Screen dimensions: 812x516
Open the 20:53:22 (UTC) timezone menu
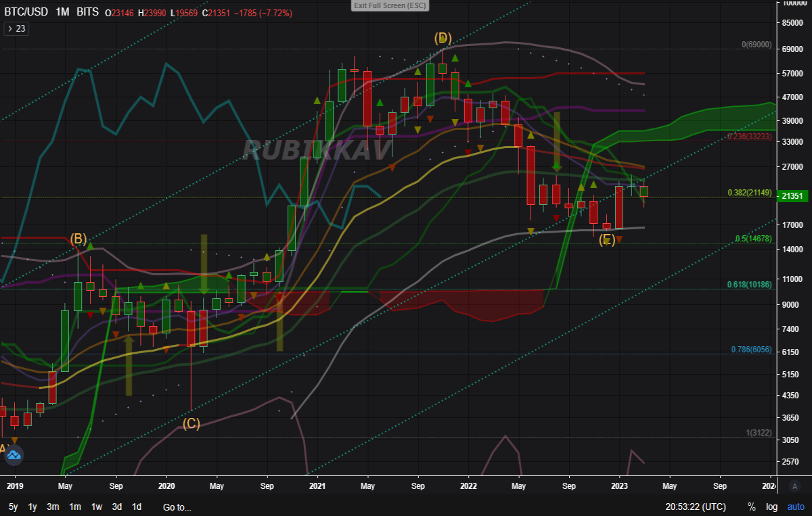[x=696, y=507]
